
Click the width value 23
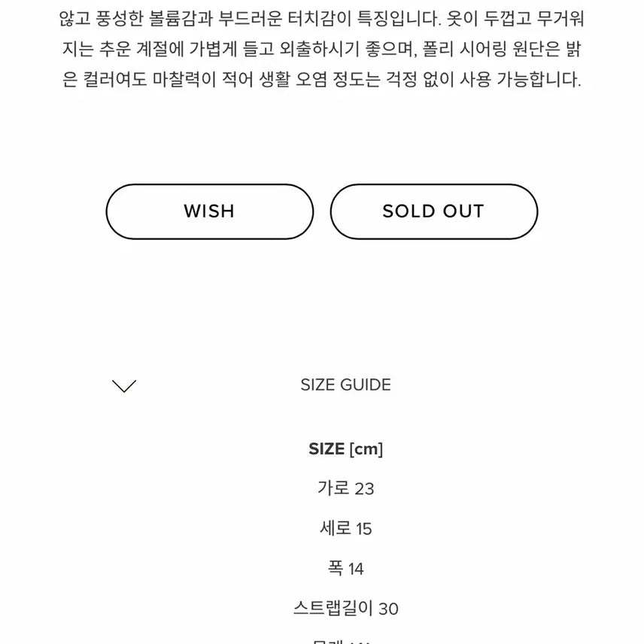tap(364, 488)
